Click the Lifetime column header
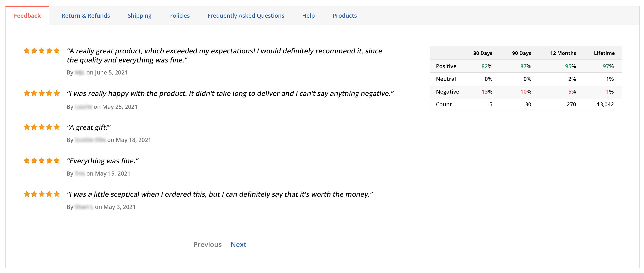The width and height of the screenshot is (644, 273). point(604,53)
